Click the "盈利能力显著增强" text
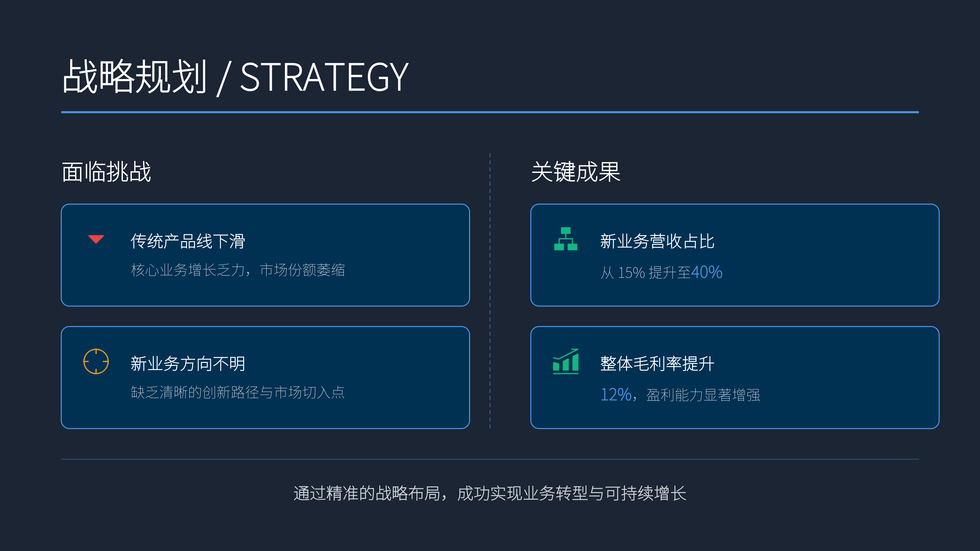 click(703, 395)
